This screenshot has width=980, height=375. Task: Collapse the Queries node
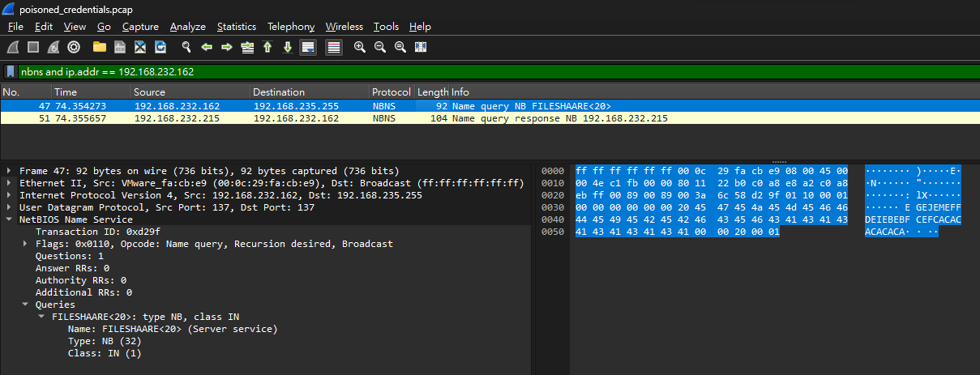pyautogui.click(x=25, y=305)
